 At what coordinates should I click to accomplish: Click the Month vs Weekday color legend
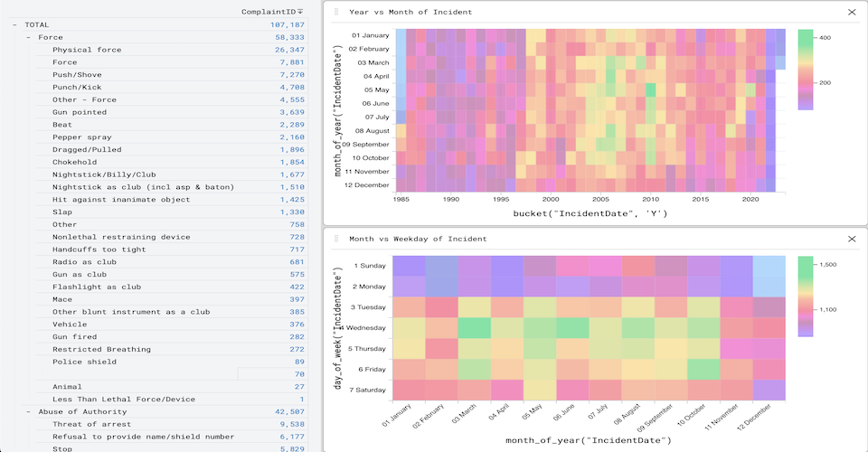coord(805,296)
